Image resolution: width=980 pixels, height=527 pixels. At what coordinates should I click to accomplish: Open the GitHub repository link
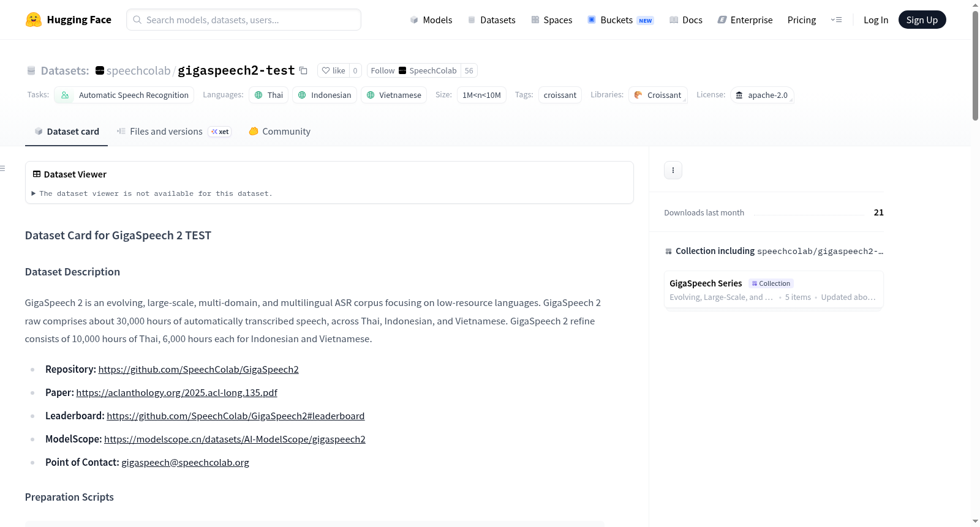point(198,370)
